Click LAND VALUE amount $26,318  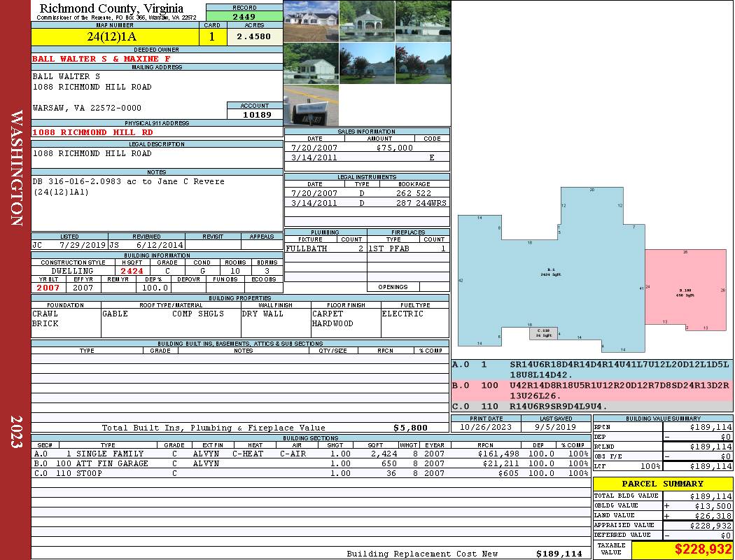(x=713, y=515)
